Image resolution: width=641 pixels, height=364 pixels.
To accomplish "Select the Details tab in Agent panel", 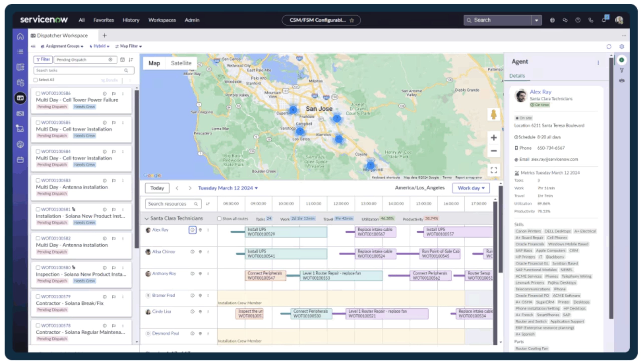I will point(517,76).
